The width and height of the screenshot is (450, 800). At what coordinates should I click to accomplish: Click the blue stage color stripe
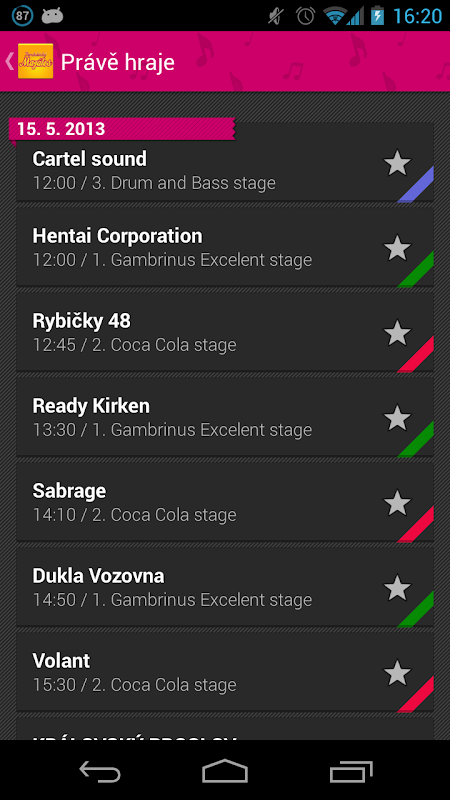pos(416,184)
